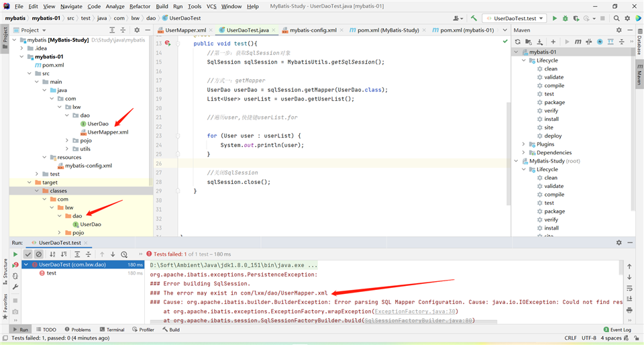Viewport: 644px width, 345px height.
Task: Switch to mybatis-config.xml editor tab
Action: pyautogui.click(x=313, y=30)
